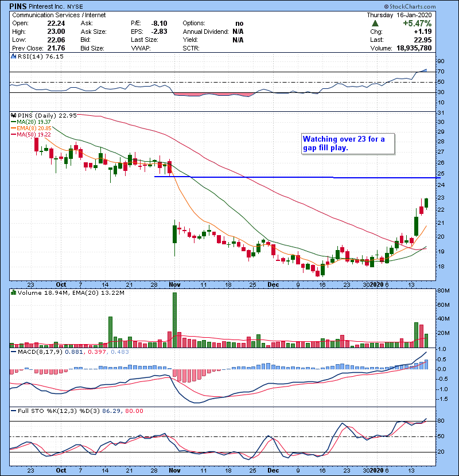Click the green up-triangle beside +5.47%

click(375, 24)
